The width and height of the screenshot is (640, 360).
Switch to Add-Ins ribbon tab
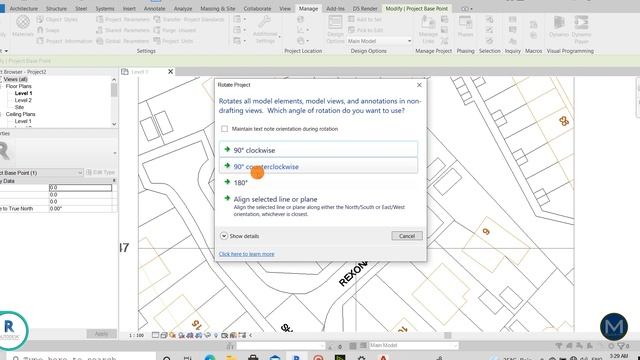(335, 9)
